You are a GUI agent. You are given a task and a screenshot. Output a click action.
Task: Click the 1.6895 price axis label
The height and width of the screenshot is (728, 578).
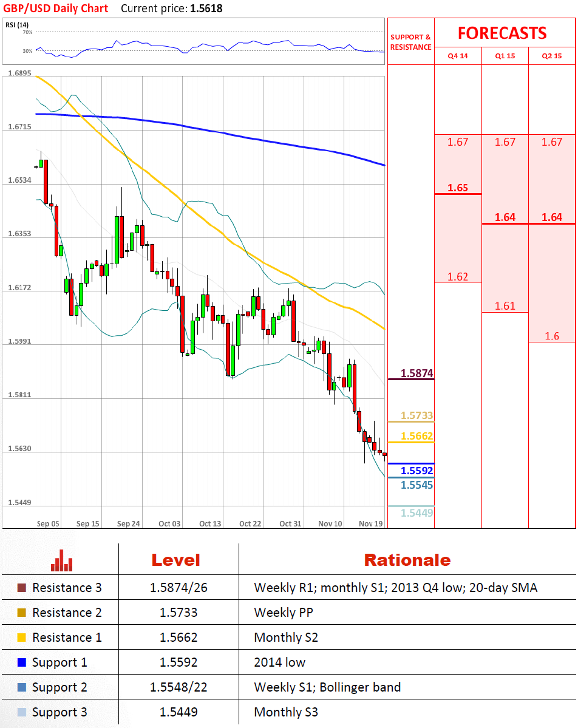(19, 73)
